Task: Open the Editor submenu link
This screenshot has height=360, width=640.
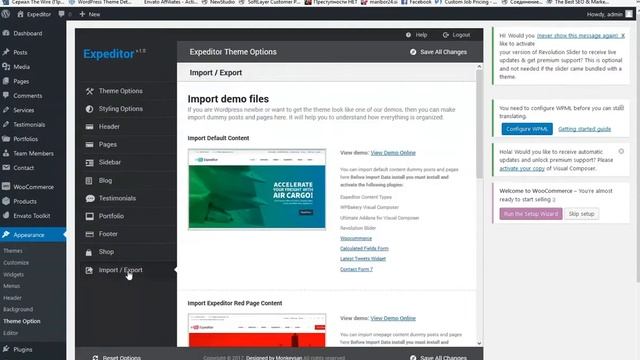Action: click(11, 333)
